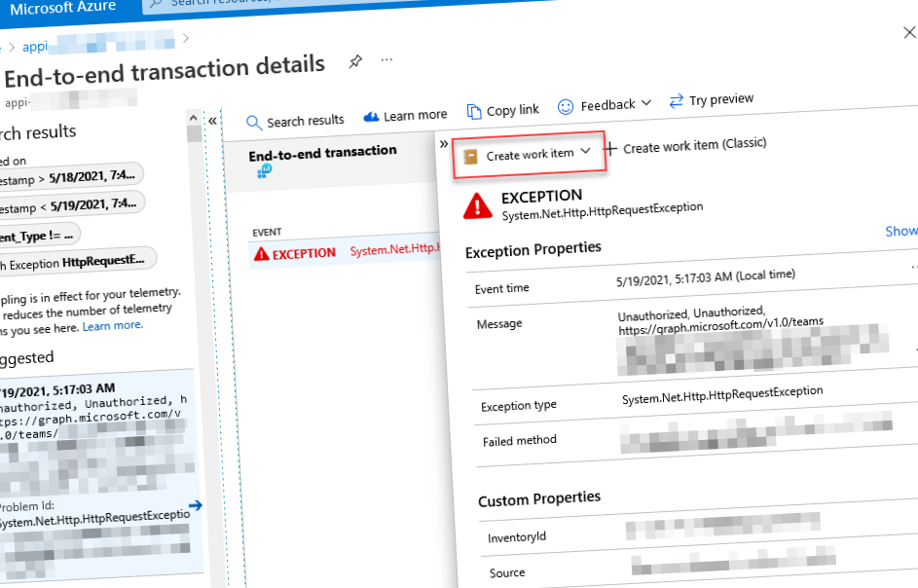Screen dimensions: 918x588
Task: Open the ellipsis menu beside the pin
Action: (x=386, y=59)
